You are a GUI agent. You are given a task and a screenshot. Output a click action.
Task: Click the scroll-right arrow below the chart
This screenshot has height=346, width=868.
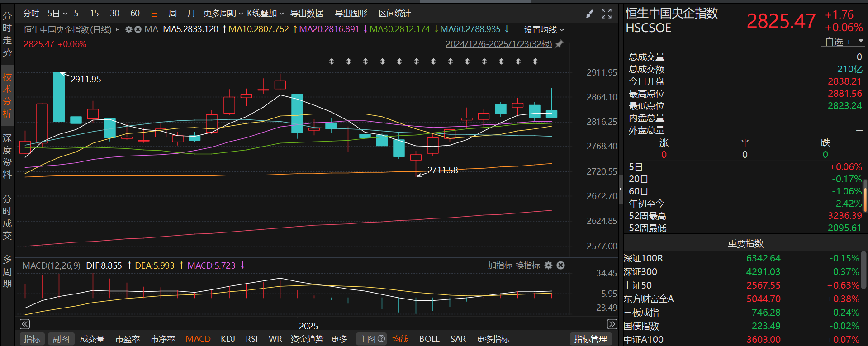pos(612,324)
